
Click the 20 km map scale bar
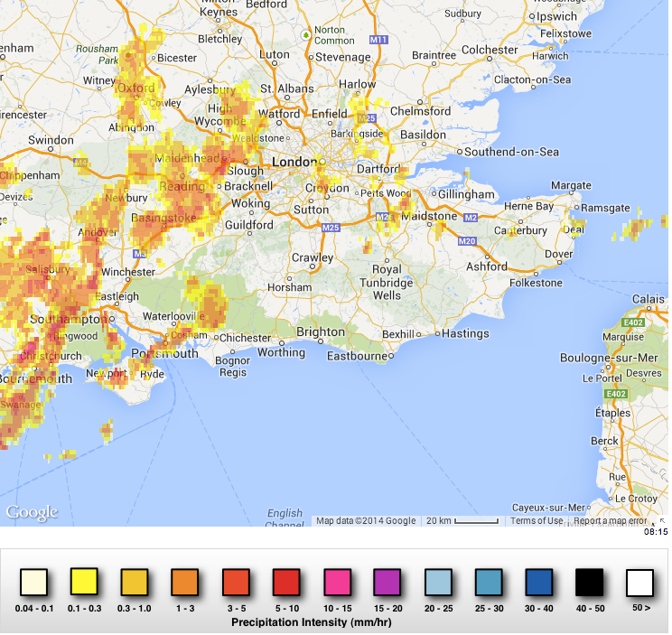pyautogui.click(x=462, y=521)
